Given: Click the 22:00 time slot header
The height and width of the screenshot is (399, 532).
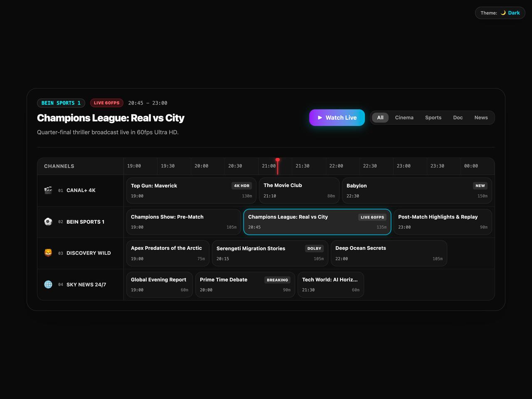Looking at the screenshot, I should point(342,166).
